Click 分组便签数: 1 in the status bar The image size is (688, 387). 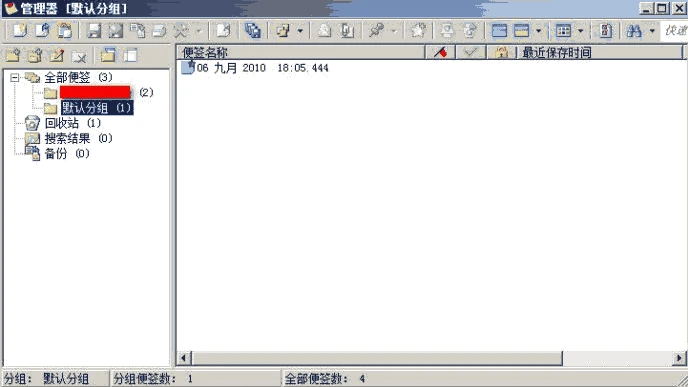pos(153,379)
